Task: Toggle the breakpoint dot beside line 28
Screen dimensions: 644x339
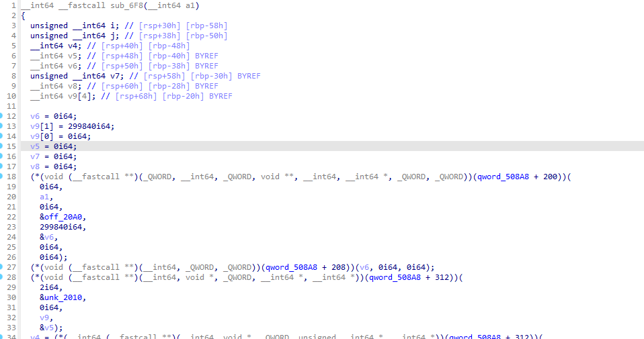Action: coord(2,277)
